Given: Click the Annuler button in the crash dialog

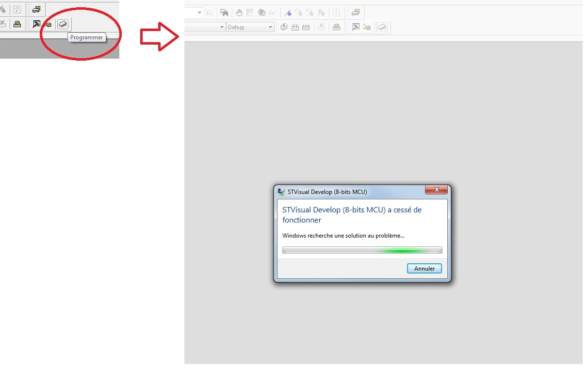Looking at the screenshot, I should [x=425, y=268].
